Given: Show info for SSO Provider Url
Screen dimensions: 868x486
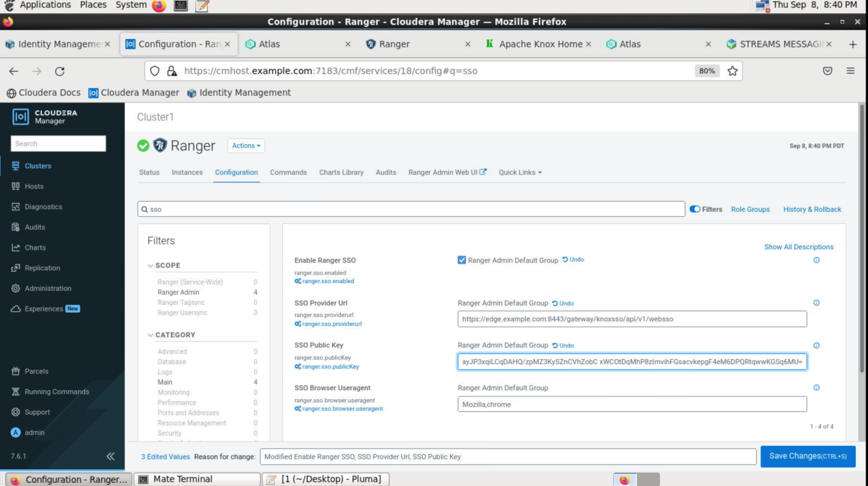Looking at the screenshot, I should [x=816, y=303].
